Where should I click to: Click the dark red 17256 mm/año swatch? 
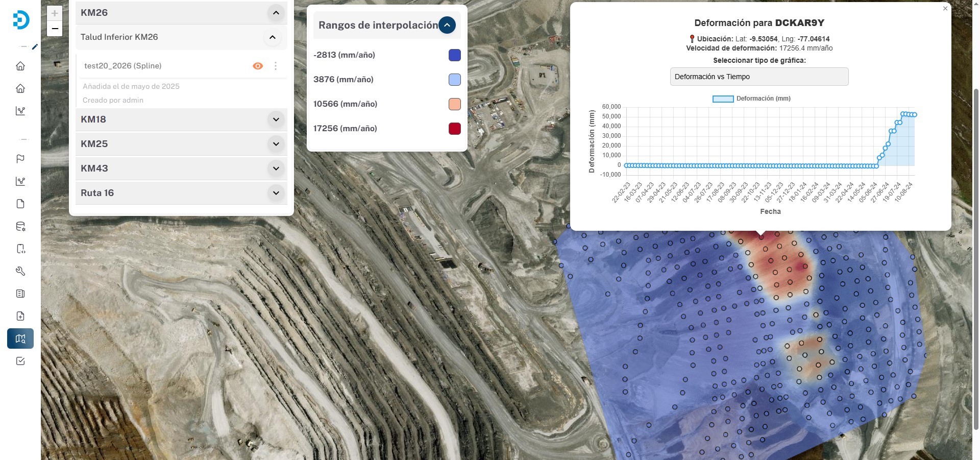pos(455,129)
